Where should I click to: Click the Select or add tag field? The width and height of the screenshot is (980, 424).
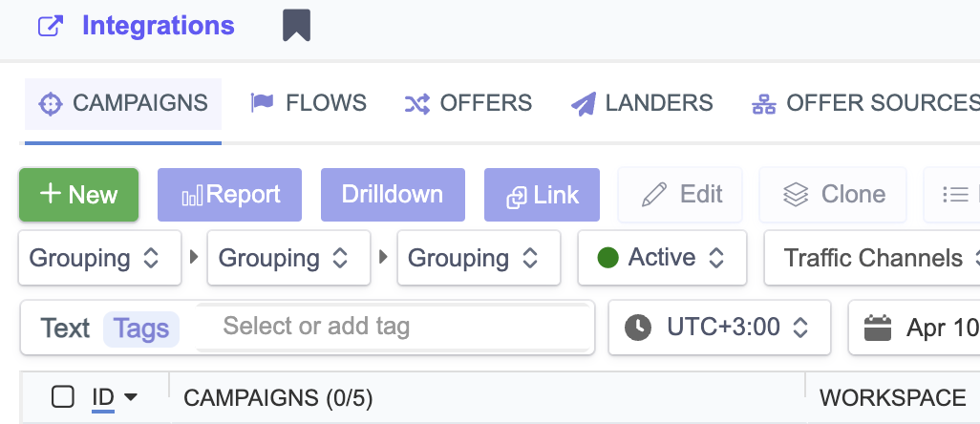(x=392, y=327)
